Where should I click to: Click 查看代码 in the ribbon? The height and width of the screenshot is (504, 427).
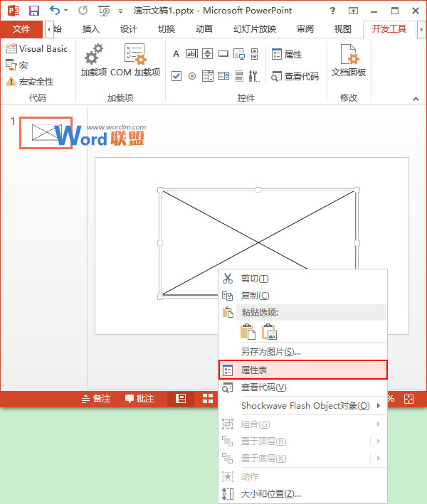[x=295, y=76]
